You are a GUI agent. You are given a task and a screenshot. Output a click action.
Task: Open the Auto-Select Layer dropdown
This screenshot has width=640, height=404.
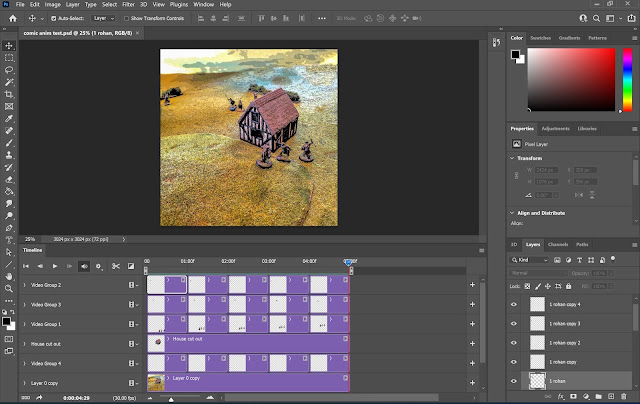pos(104,18)
